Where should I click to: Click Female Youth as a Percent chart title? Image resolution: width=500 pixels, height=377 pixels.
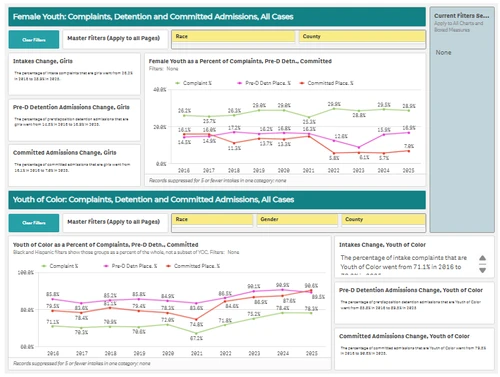point(240,61)
